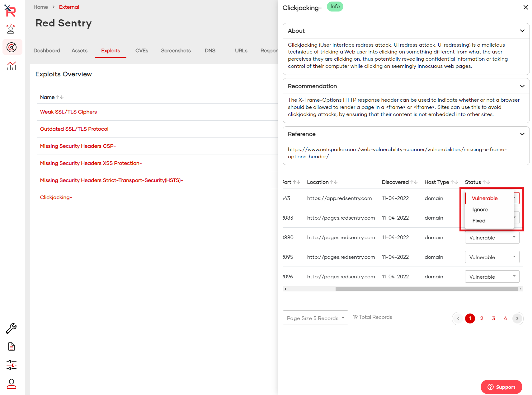This screenshot has width=532, height=395.
Task: Click the horizontal table scrollbar thumb
Action: (426, 289)
